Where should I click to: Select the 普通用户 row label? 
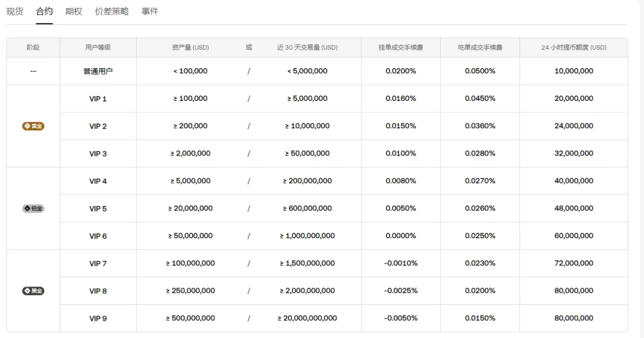[x=98, y=71]
